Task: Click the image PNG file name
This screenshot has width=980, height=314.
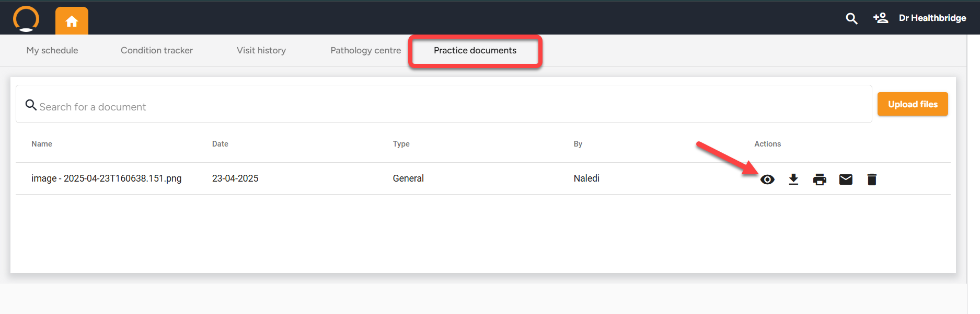Action: [x=107, y=178]
